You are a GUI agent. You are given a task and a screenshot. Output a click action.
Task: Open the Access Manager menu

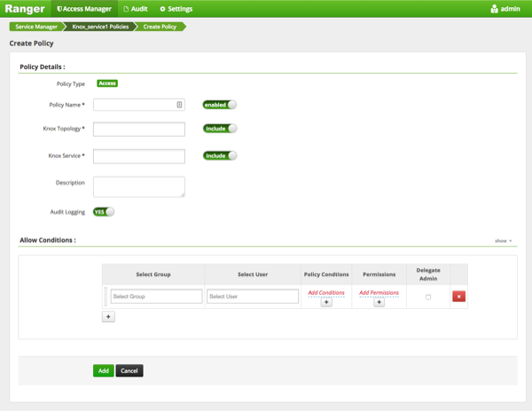[x=84, y=9]
